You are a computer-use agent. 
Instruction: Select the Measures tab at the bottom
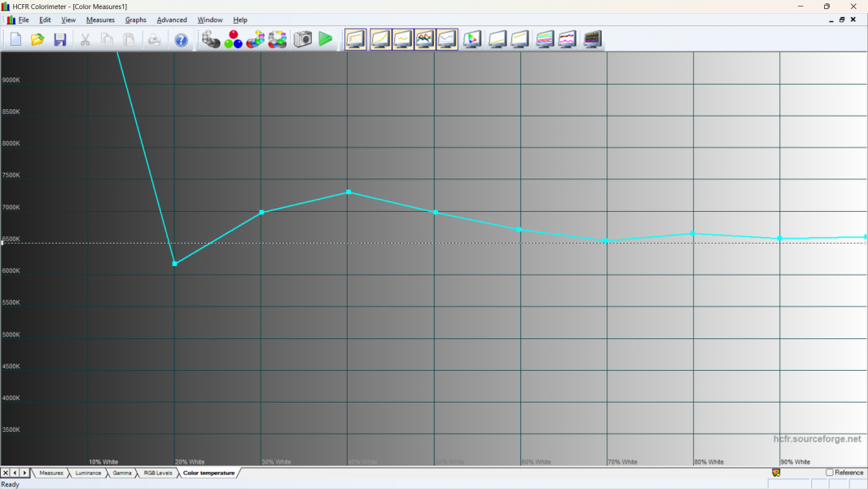[x=51, y=473]
